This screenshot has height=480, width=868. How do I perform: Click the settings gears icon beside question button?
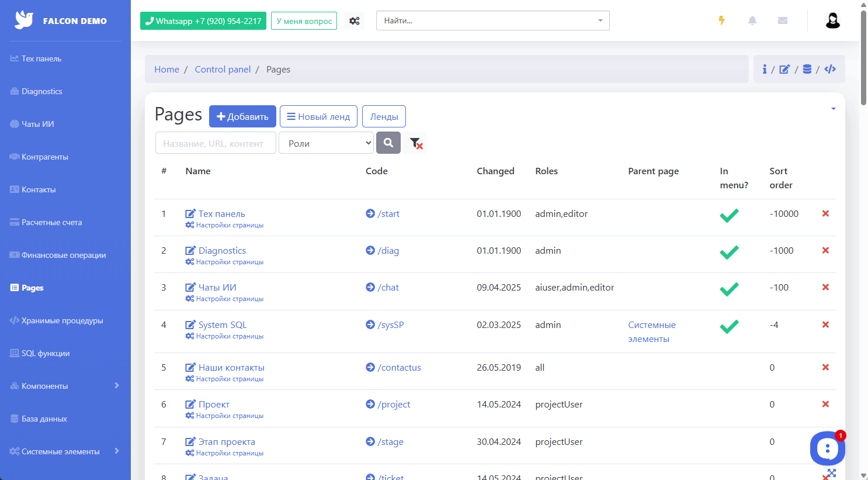tap(354, 21)
